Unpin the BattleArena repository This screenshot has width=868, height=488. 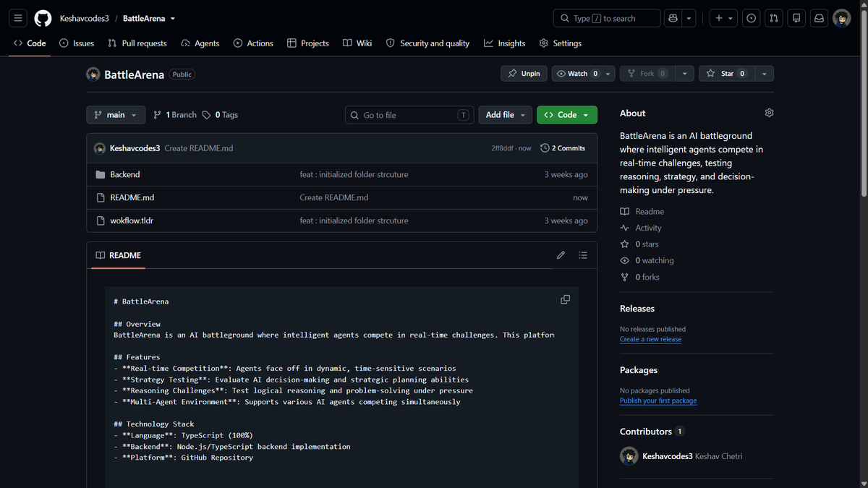(x=524, y=74)
